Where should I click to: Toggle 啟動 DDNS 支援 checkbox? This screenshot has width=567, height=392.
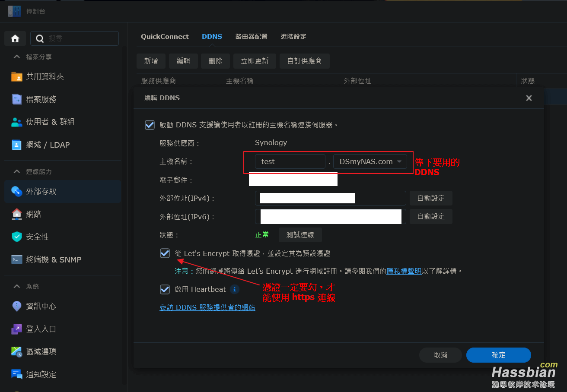(x=150, y=125)
